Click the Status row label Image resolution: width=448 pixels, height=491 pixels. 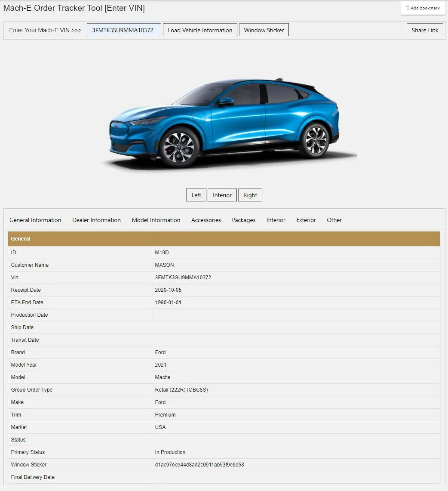tap(18, 440)
